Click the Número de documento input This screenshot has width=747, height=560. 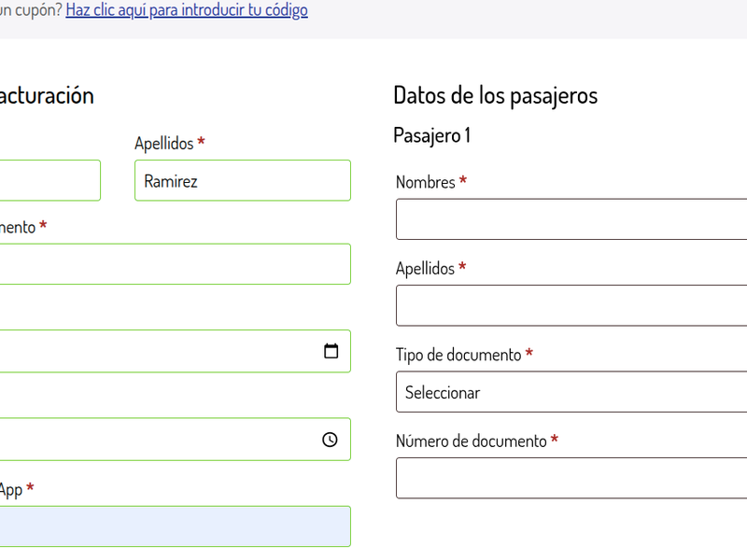tap(570, 478)
